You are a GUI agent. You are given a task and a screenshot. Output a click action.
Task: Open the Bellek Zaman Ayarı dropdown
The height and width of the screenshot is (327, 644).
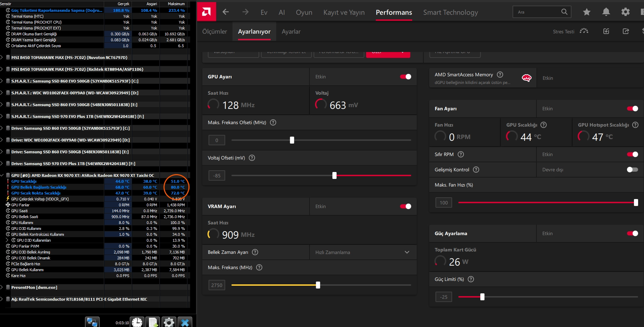(363, 252)
